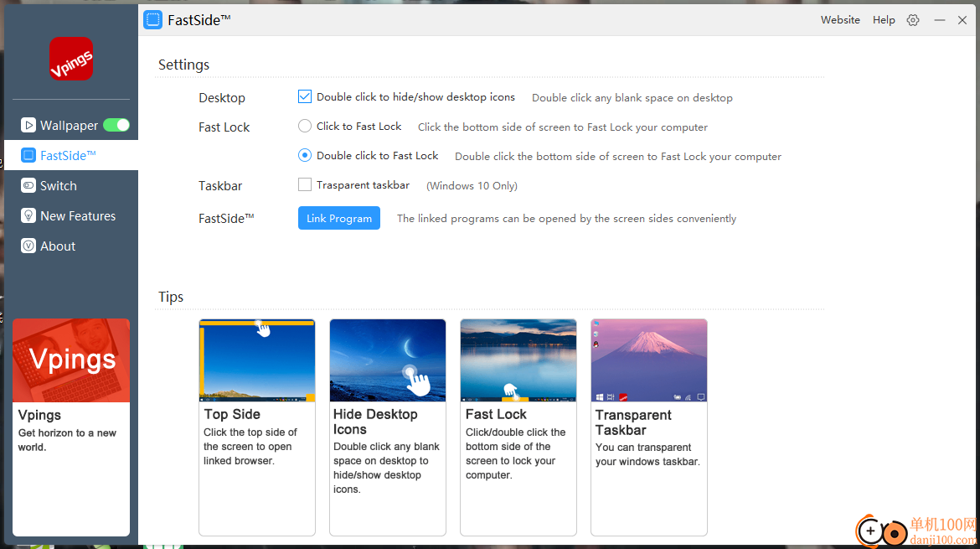Click the 'Desktop' settings label
Viewport: 980px width, 549px height.
222,98
